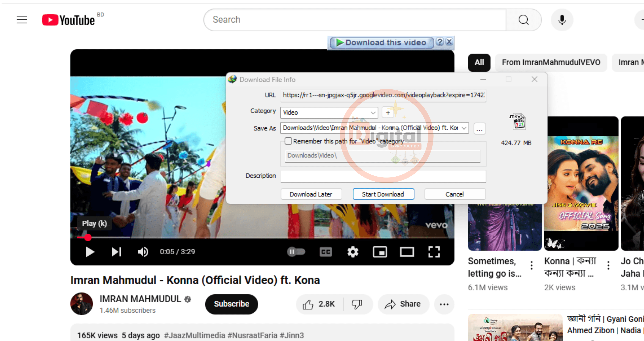The height and width of the screenshot is (341, 644).
Task: Subscribe to IMRAN MAHMUDUL channel
Action: tap(231, 304)
